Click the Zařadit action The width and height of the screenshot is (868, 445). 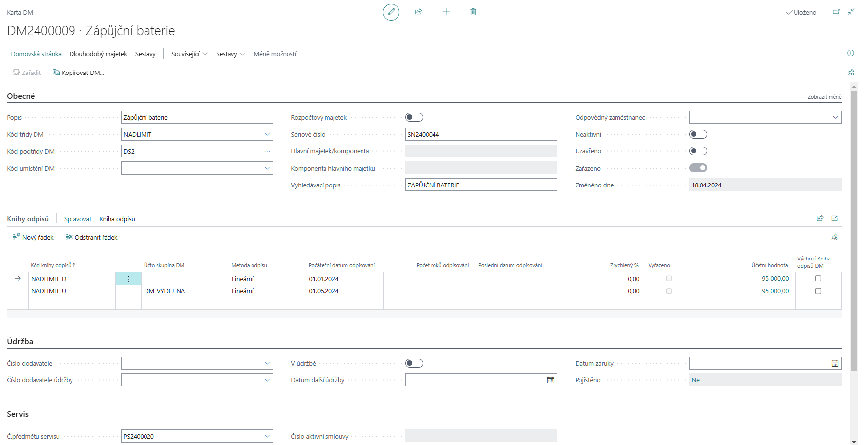point(27,73)
